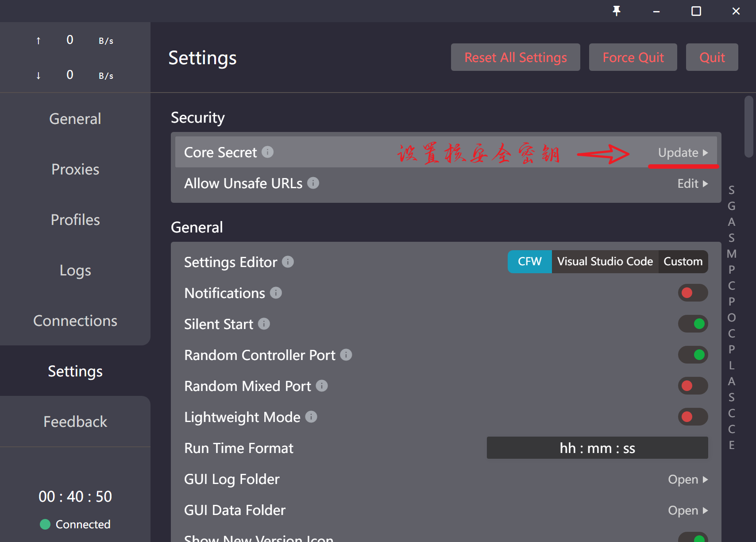Click info icon beside Core Secret

click(267, 152)
